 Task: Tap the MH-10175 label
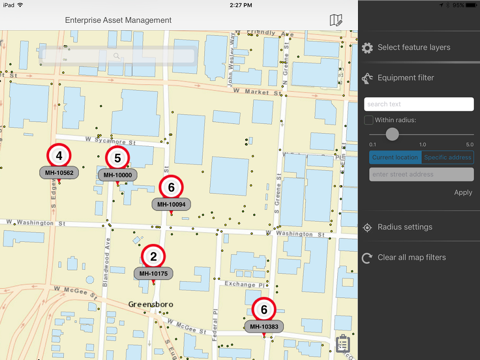tap(153, 274)
